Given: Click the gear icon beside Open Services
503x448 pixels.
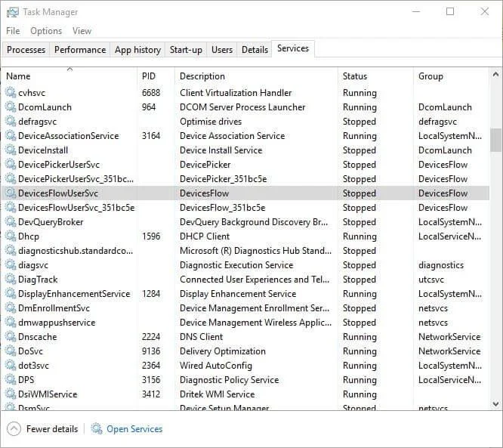Looking at the screenshot, I should coord(97,429).
